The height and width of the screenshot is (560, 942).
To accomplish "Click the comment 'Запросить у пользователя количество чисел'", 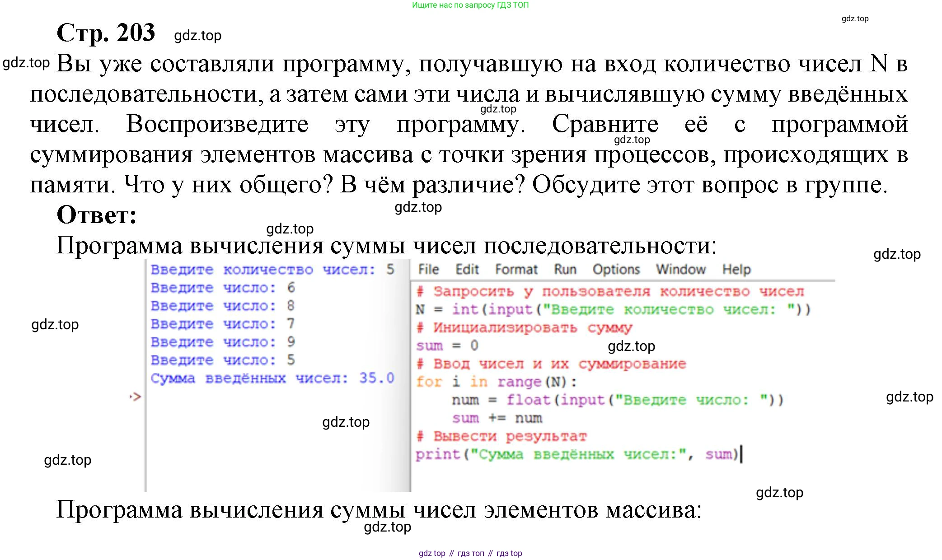I will coord(610,292).
